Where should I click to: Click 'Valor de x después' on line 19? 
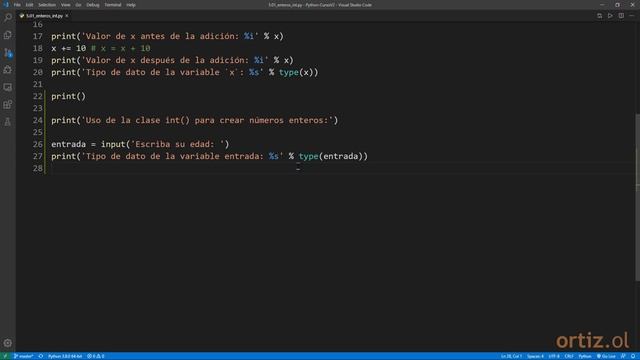tap(130, 60)
